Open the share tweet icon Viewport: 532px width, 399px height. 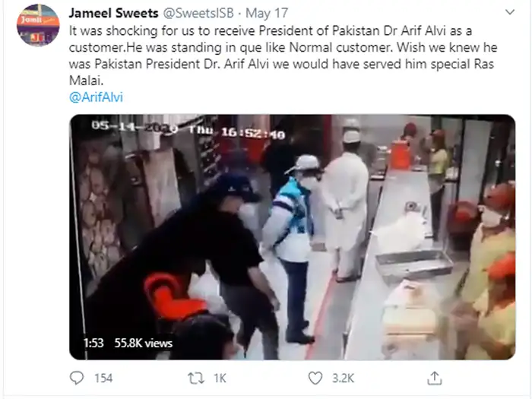coord(434,378)
